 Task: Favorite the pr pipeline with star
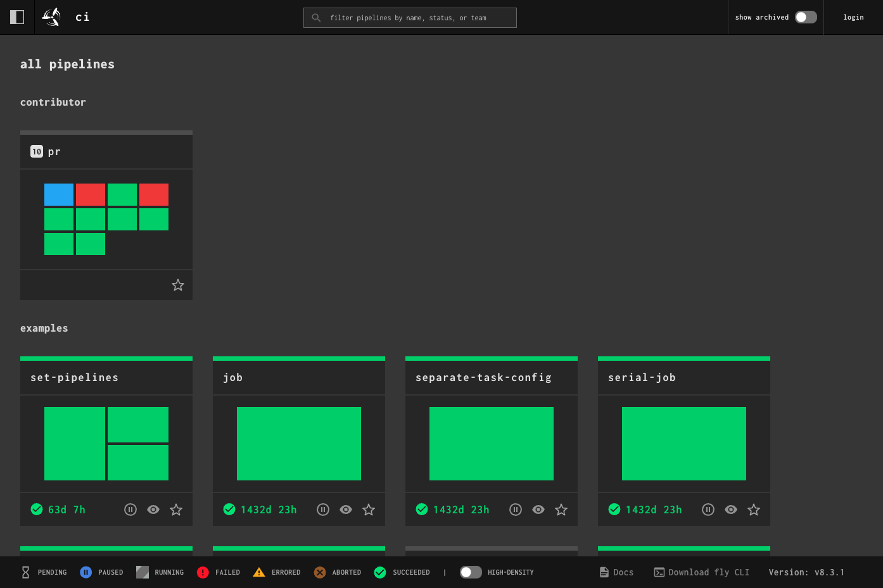(x=178, y=285)
